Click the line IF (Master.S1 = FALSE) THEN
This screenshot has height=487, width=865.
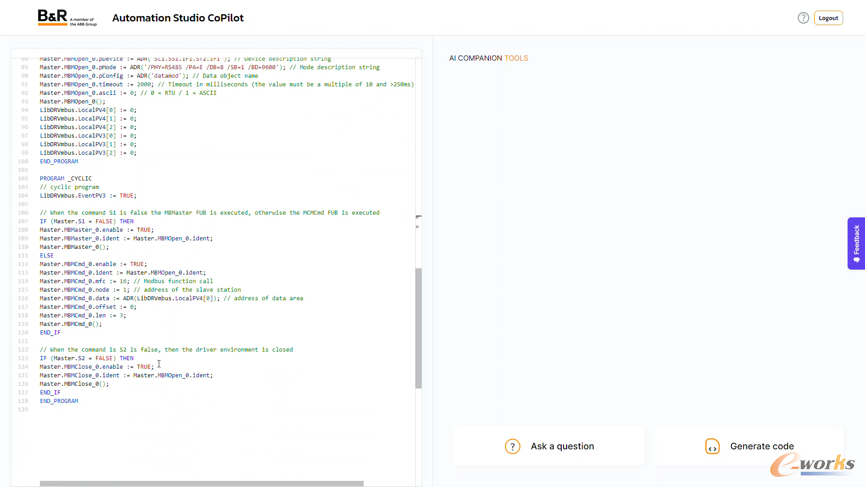point(87,221)
